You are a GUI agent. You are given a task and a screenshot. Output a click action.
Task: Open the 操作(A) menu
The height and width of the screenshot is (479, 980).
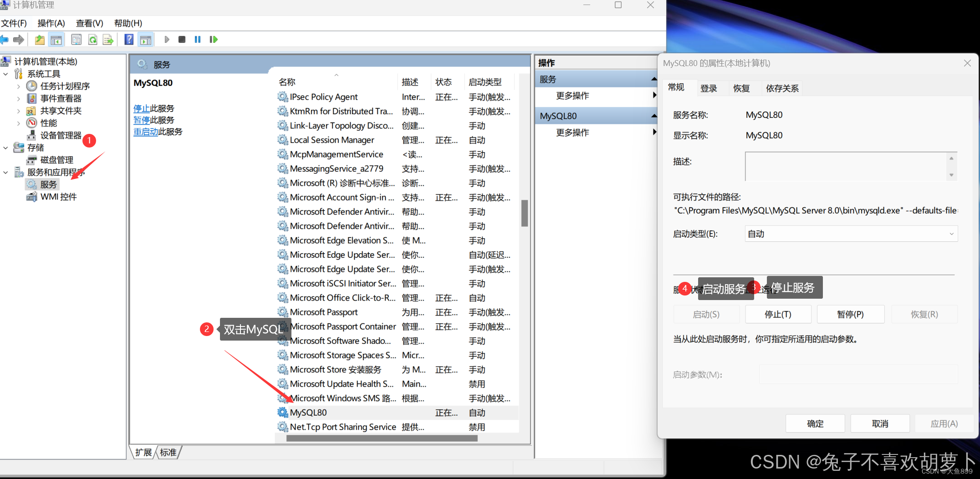51,23
